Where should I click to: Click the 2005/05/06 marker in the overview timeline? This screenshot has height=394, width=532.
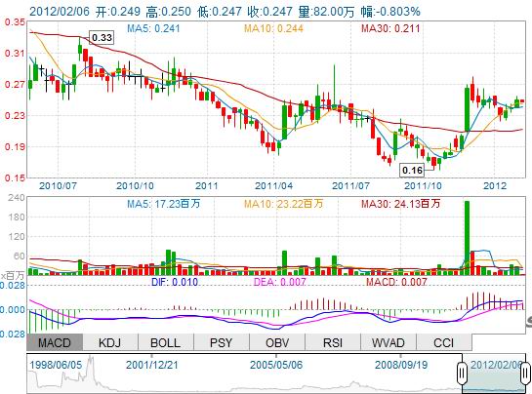276,365
